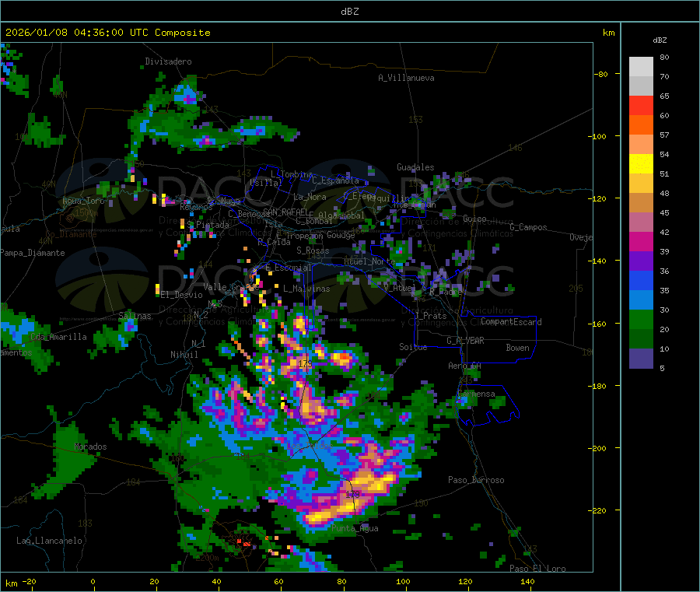Click the Pampa_Diamante label
The height and width of the screenshot is (592, 700).
pos(33,253)
